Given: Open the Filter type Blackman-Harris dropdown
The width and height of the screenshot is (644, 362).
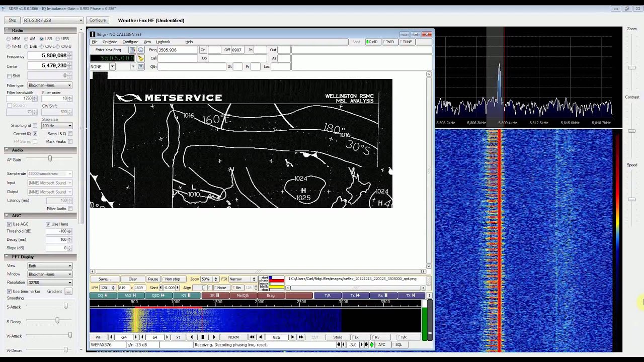Looking at the screenshot, I should 49,85.
